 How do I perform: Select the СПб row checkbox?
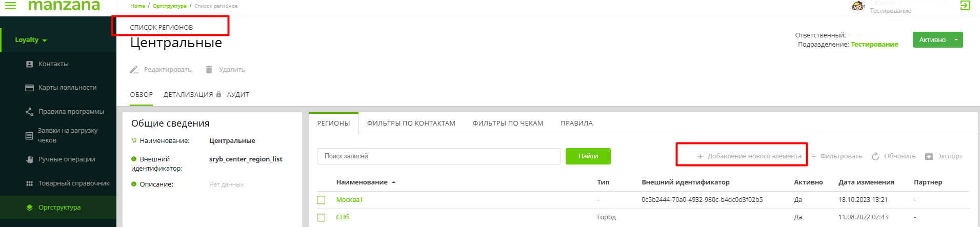[321, 217]
